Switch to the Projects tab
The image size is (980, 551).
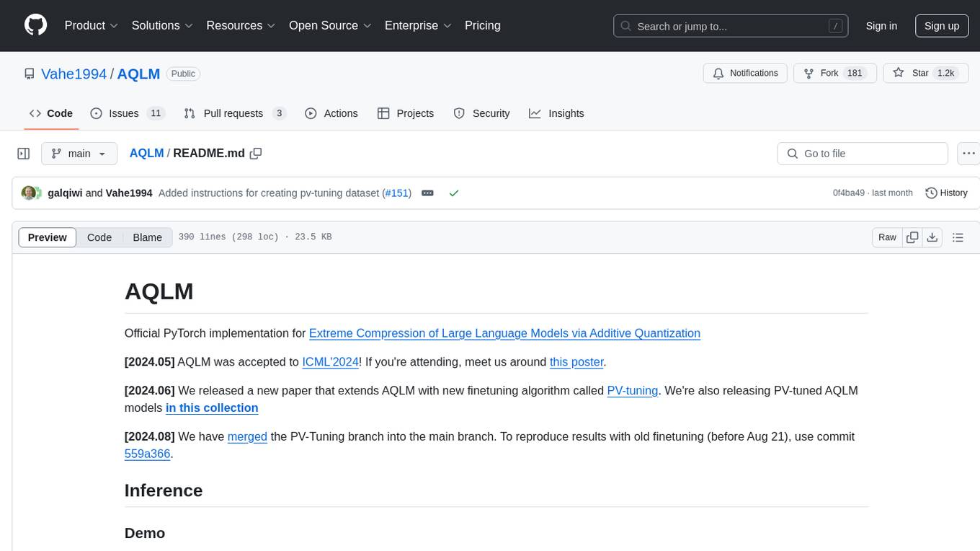[406, 113]
